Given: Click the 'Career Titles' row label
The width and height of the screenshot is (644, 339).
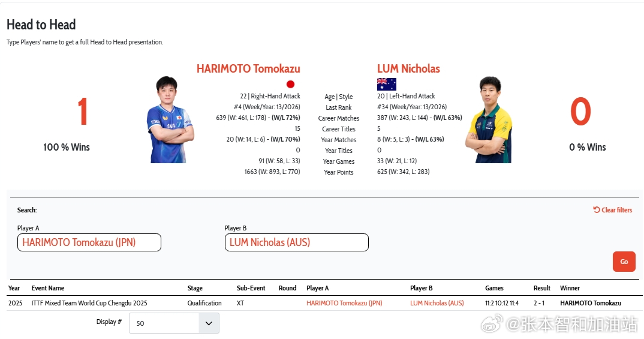Looking at the screenshot, I should [338, 129].
